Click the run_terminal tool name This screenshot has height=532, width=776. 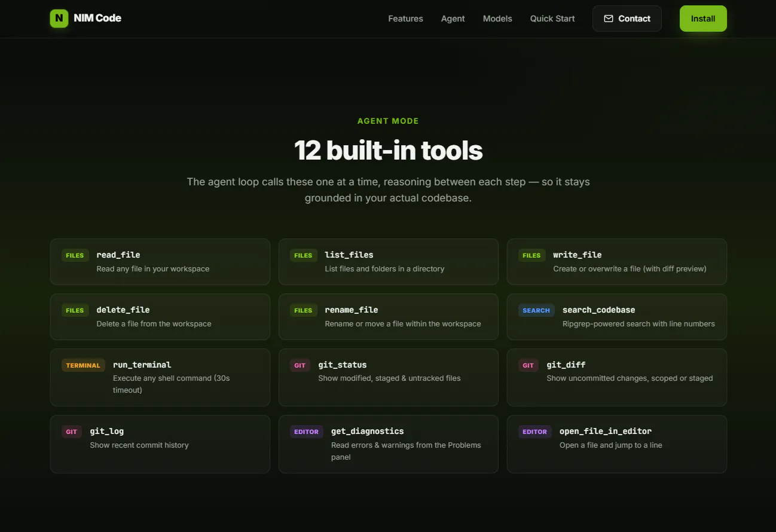click(x=142, y=365)
